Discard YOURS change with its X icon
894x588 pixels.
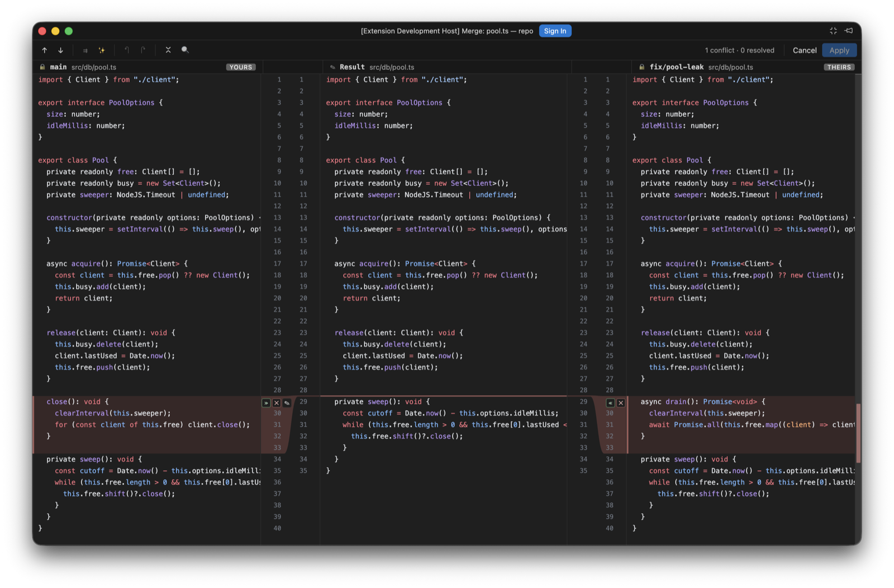click(277, 403)
